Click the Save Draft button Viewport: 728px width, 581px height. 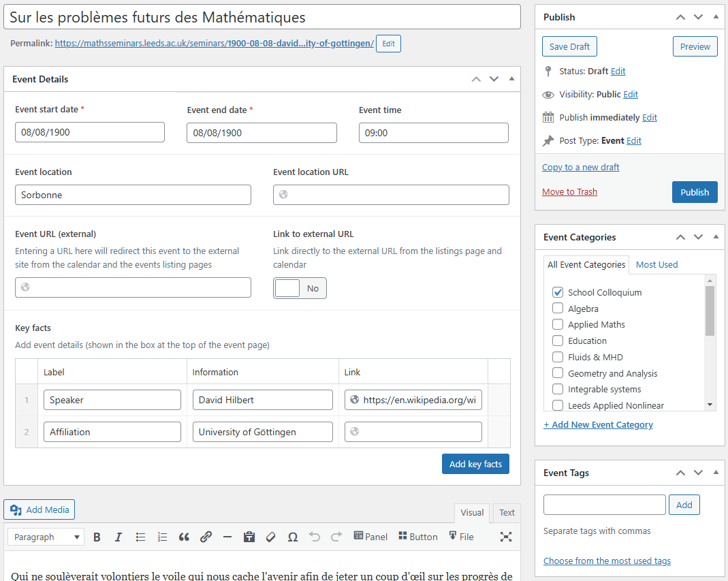(x=570, y=46)
